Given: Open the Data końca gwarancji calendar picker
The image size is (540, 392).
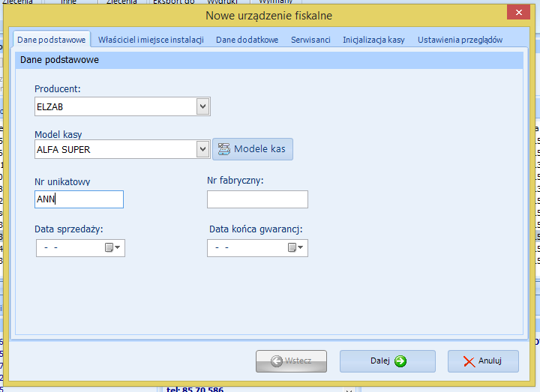Looking at the screenshot, I should coord(295,247).
